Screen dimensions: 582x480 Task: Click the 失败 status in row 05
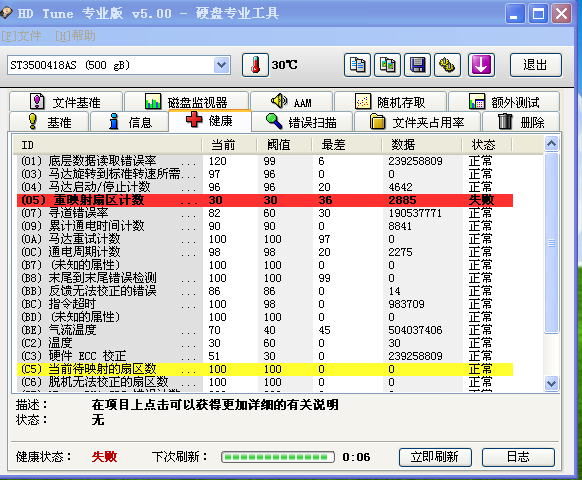point(481,200)
